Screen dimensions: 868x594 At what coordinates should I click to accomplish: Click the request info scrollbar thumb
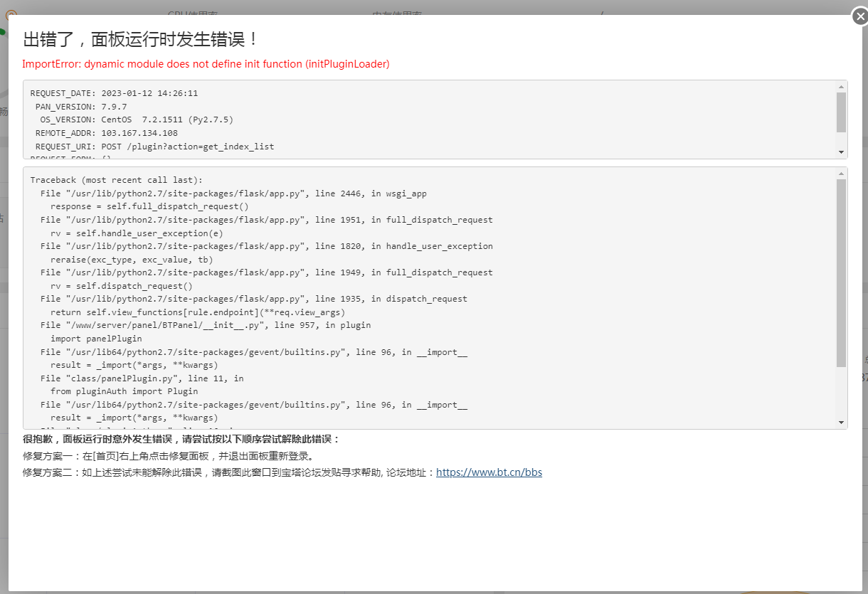point(842,112)
